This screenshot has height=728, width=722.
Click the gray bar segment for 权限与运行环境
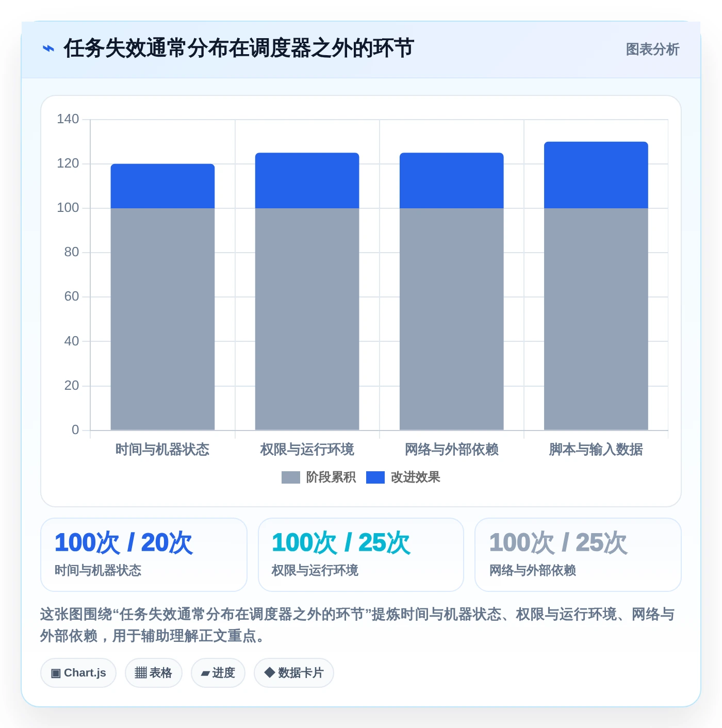point(307,319)
